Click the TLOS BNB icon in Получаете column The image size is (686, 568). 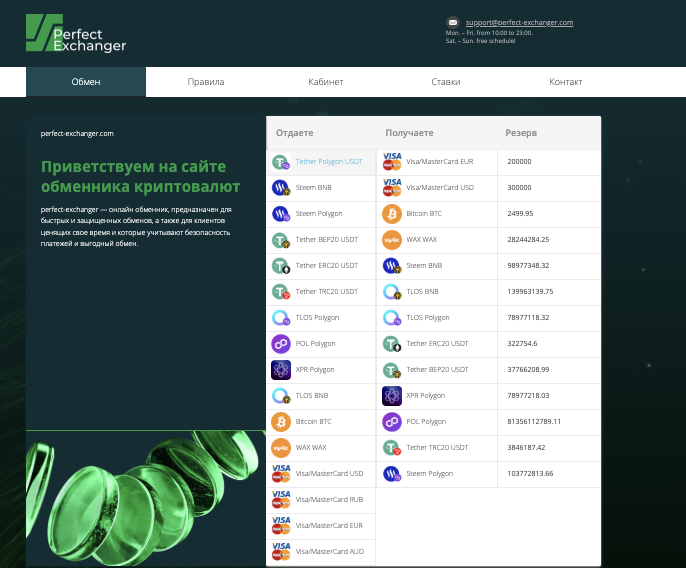coord(392,292)
